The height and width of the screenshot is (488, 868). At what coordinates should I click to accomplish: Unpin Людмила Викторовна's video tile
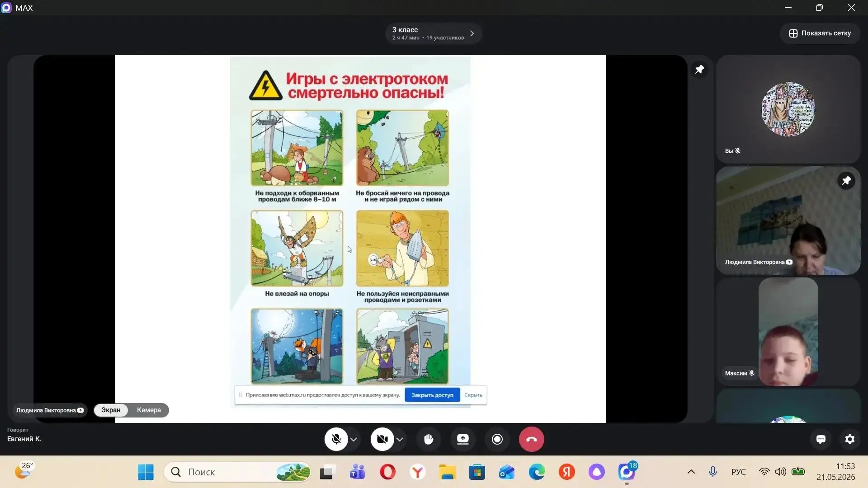846,181
